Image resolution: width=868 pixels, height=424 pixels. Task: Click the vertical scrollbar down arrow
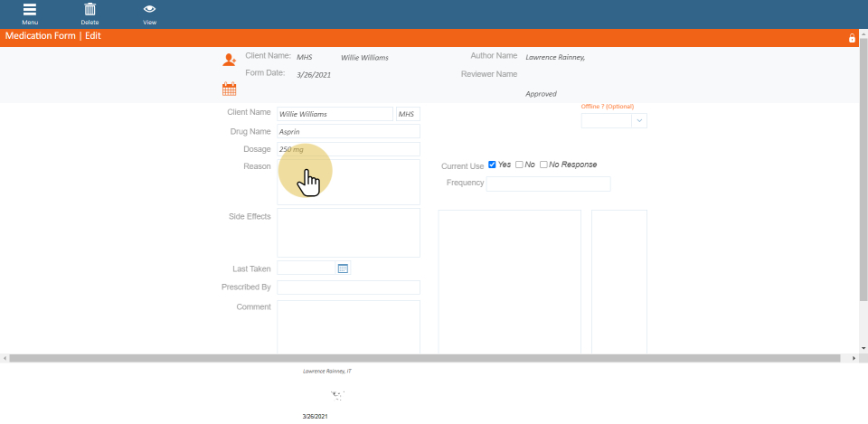[x=863, y=348]
